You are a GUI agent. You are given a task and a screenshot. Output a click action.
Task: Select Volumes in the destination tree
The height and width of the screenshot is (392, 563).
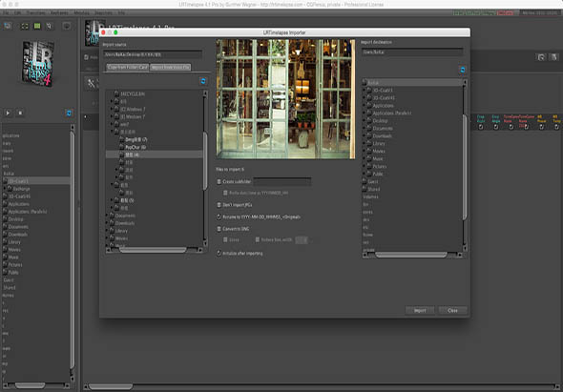[370, 196]
